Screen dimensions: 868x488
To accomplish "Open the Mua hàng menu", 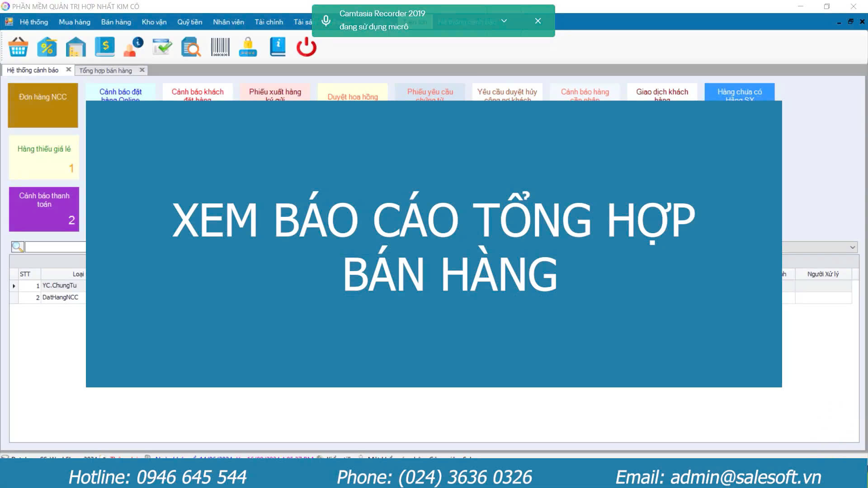I will (x=75, y=22).
